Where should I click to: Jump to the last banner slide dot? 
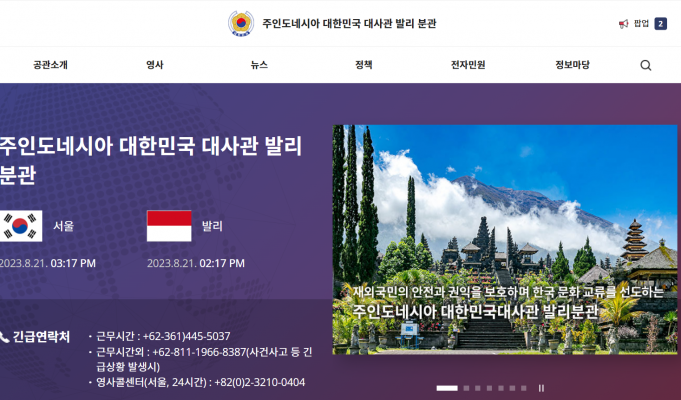coord(523,388)
